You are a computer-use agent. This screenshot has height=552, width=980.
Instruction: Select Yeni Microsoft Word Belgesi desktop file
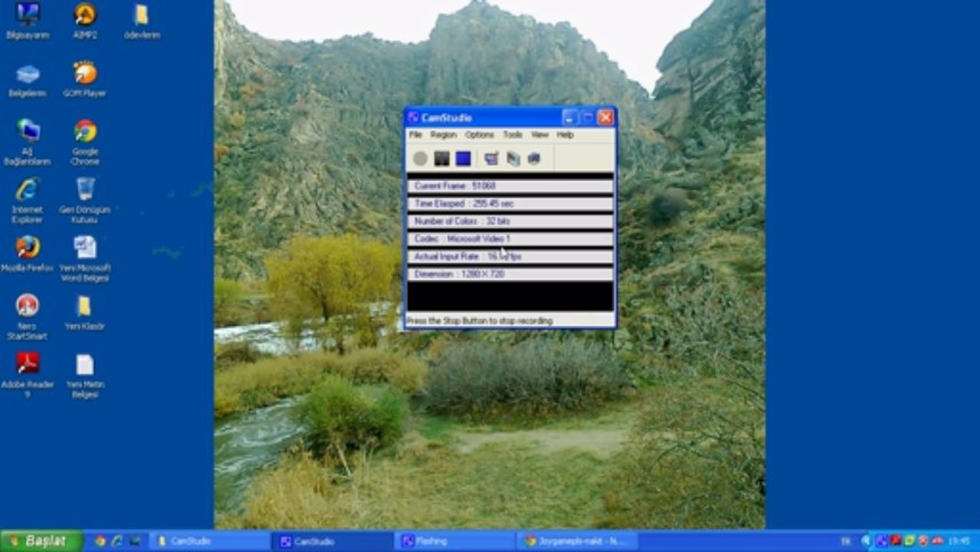(x=85, y=259)
